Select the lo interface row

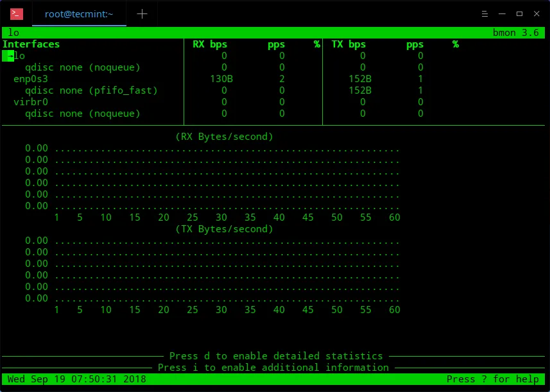coord(19,56)
